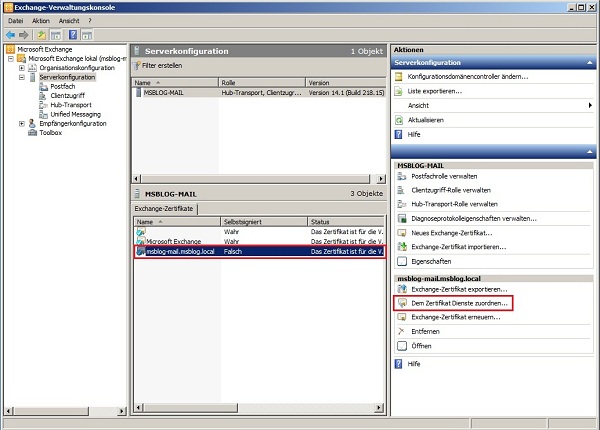Select Postfach in the navigation tree
Screen dimensions: 600x430
[63, 86]
